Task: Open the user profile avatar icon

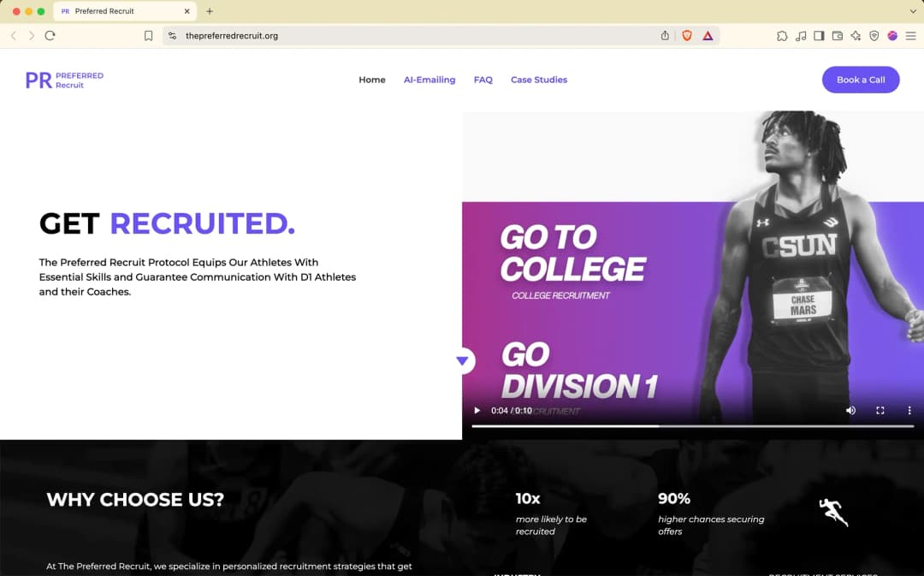Action: (x=892, y=36)
